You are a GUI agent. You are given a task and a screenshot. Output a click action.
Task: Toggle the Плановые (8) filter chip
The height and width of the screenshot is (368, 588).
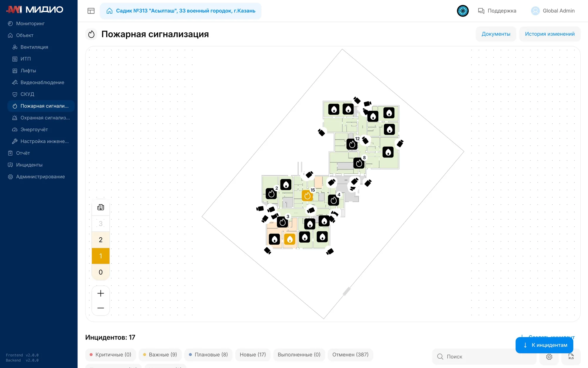[208, 354]
